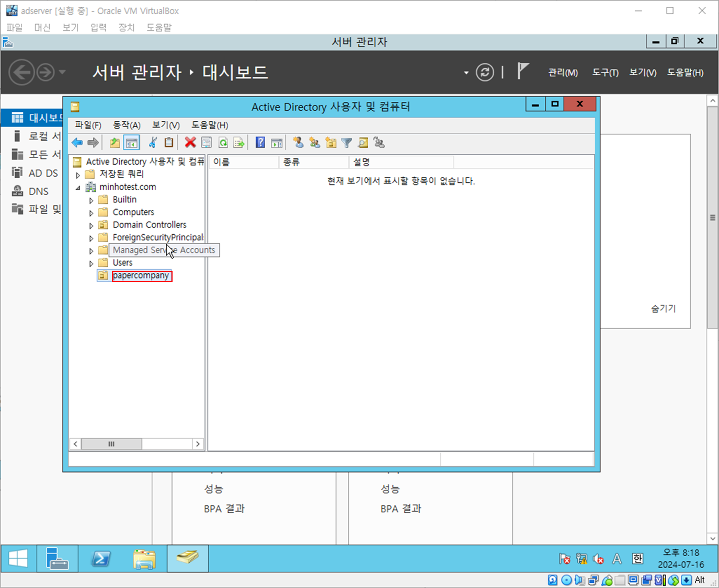Toggle the A English input indicator
The image size is (719, 588).
(617, 559)
